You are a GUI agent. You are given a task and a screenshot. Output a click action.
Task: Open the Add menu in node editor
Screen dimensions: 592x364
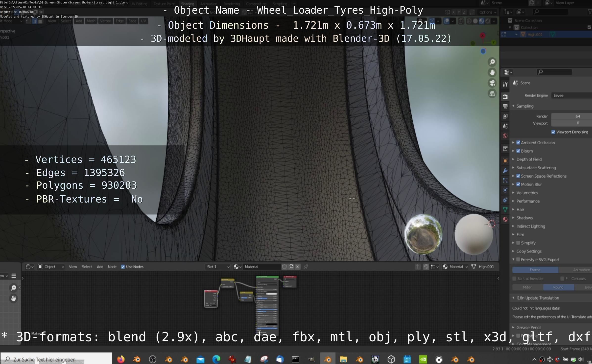(x=100, y=267)
